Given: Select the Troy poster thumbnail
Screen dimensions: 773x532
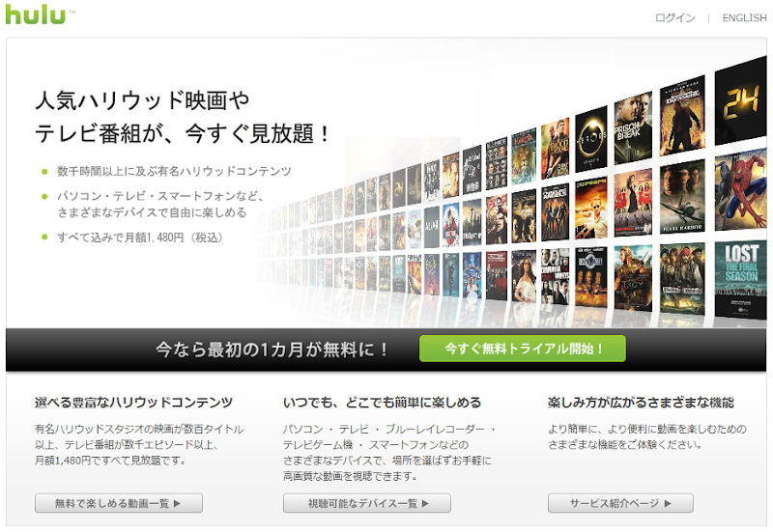Looking at the screenshot, I should coord(633,278).
